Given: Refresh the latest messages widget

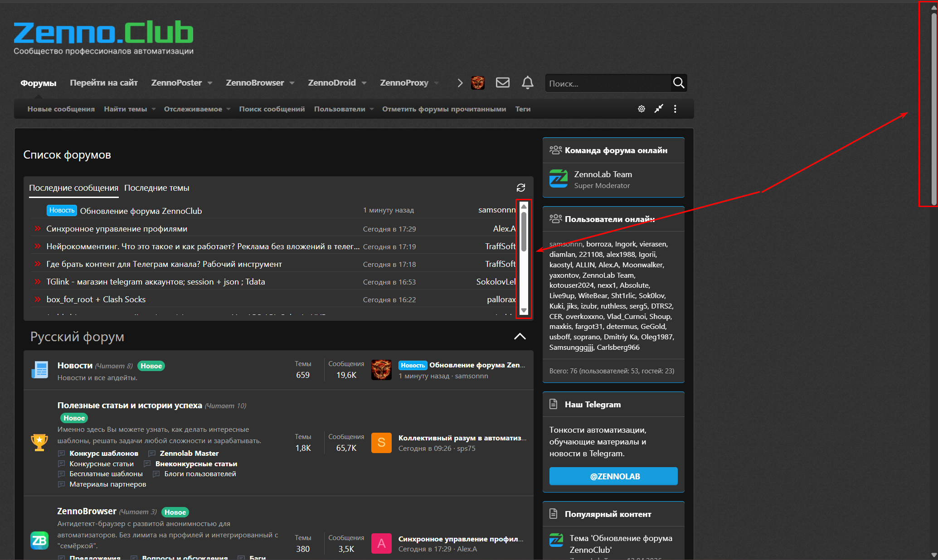Looking at the screenshot, I should (521, 188).
